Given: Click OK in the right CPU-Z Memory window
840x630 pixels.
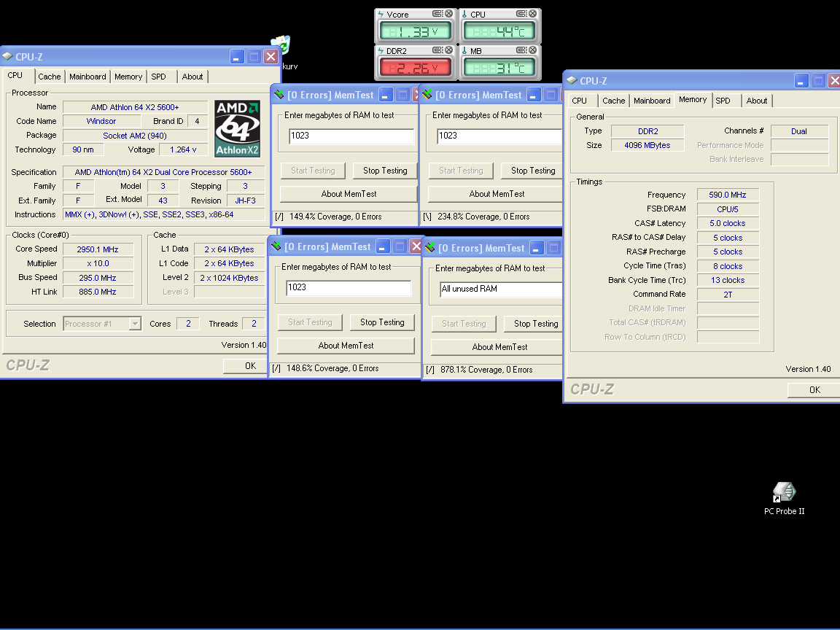Looking at the screenshot, I should [814, 390].
